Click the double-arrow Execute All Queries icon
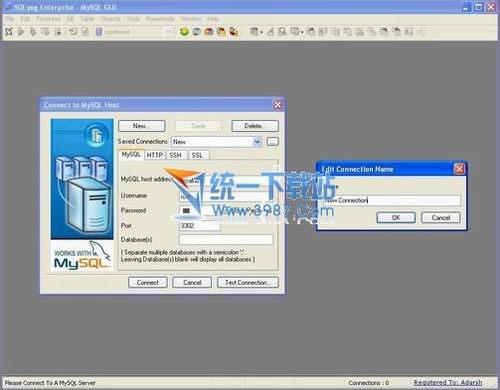The image size is (500, 390). pyautogui.click(x=33, y=32)
